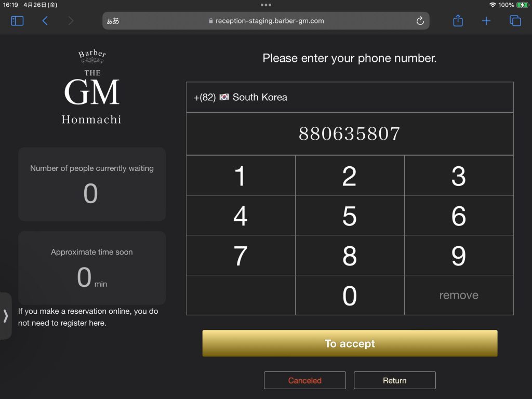Enter digit 0 on the keypad
This screenshot has width=532, height=399.
[350, 295]
